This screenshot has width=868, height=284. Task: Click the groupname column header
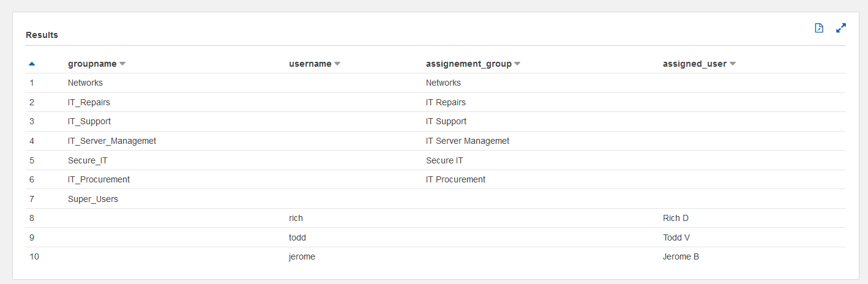(92, 64)
